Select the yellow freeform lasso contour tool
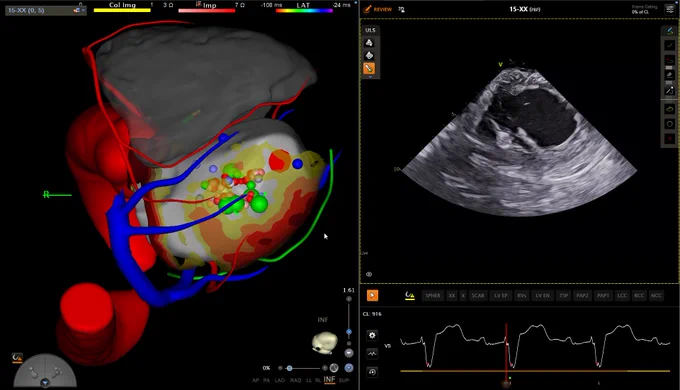 (669, 109)
